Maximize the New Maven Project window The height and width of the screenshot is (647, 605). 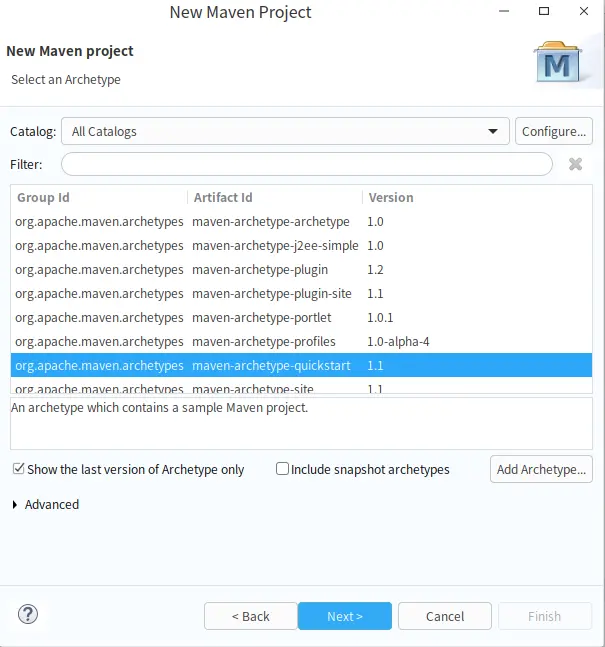click(544, 11)
